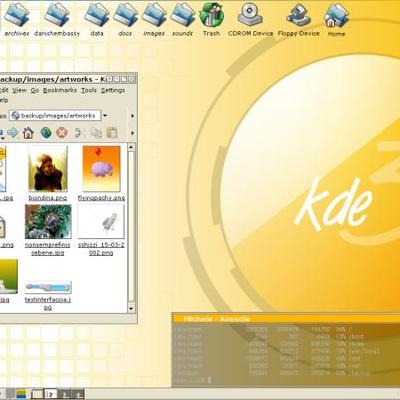Viewport: 400px width, 400px height.
Task: Select the nonsemprefiniscebene.jpg thumbnail
Action: 48,222
